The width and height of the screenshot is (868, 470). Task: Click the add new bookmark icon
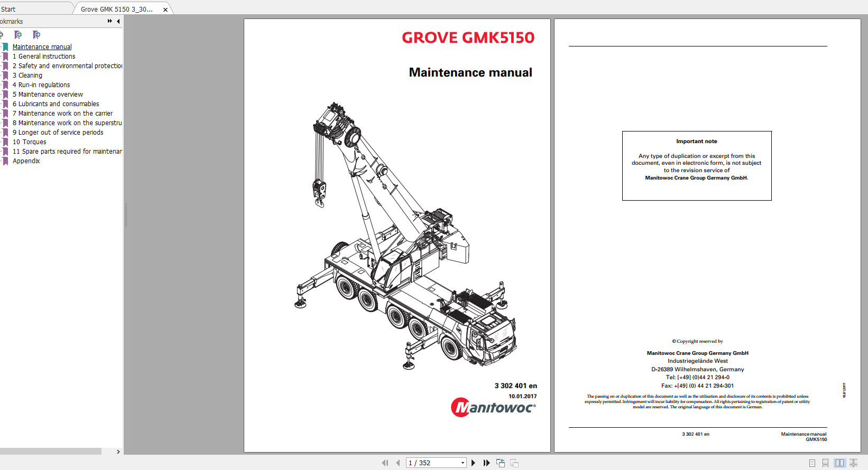click(18, 35)
